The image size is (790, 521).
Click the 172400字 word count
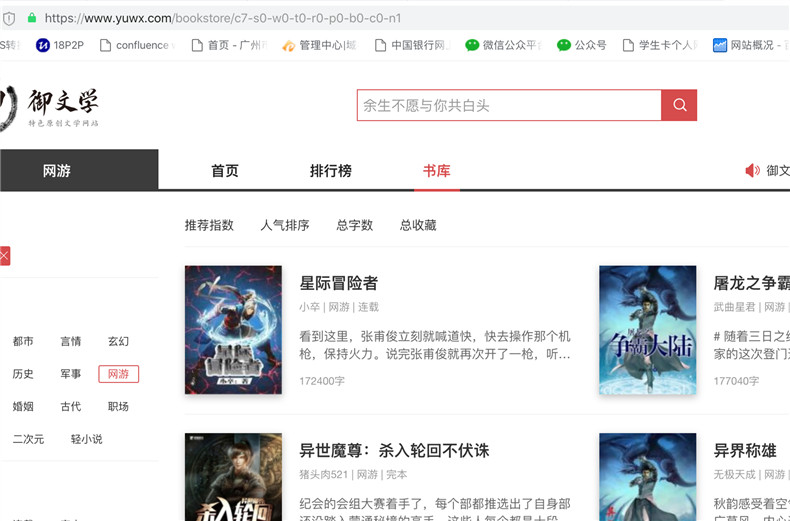(322, 381)
